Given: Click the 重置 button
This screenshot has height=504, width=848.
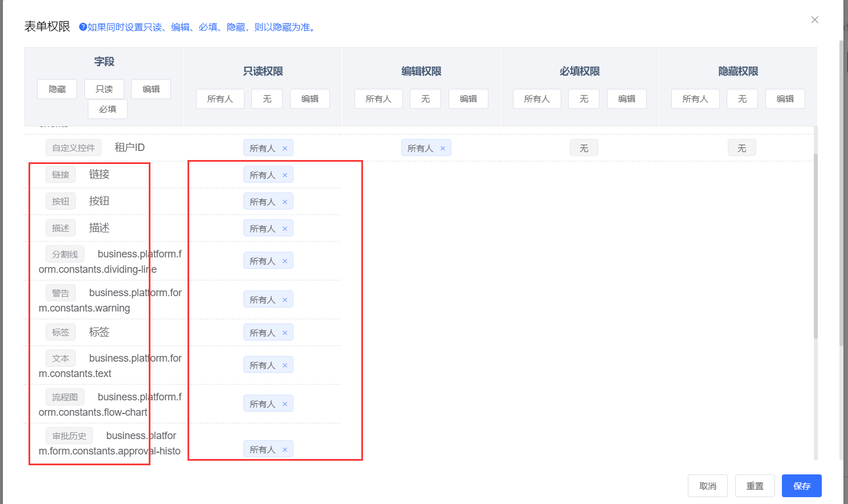Looking at the screenshot, I should [x=755, y=486].
